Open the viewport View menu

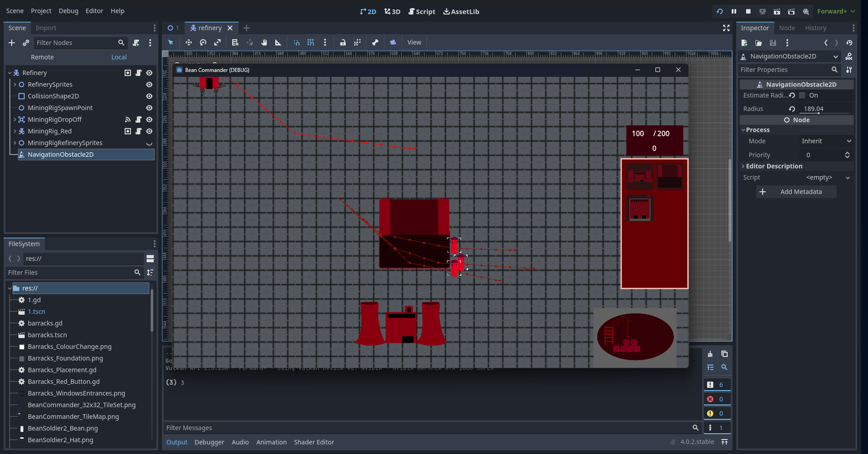414,42
